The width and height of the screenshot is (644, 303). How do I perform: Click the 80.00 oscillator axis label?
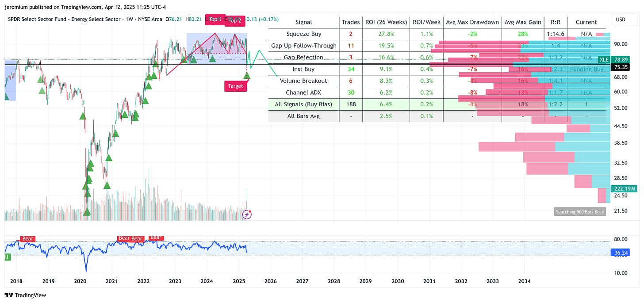click(621, 239)
